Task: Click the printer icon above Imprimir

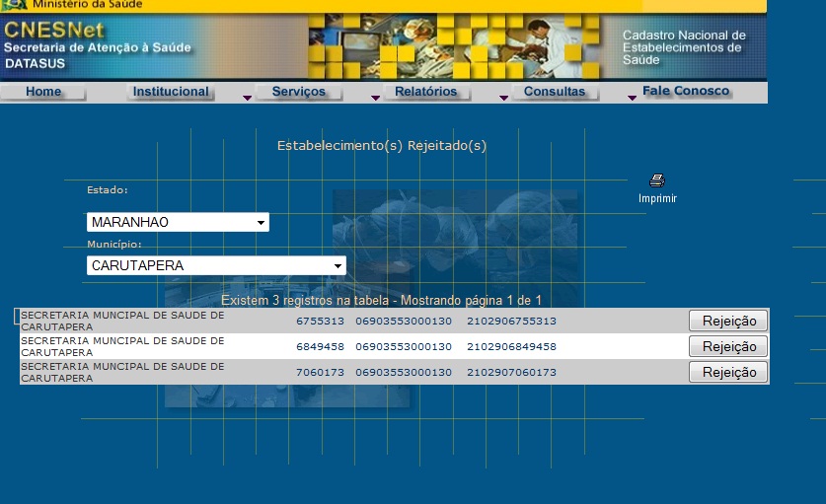Action: coord(657,180)
